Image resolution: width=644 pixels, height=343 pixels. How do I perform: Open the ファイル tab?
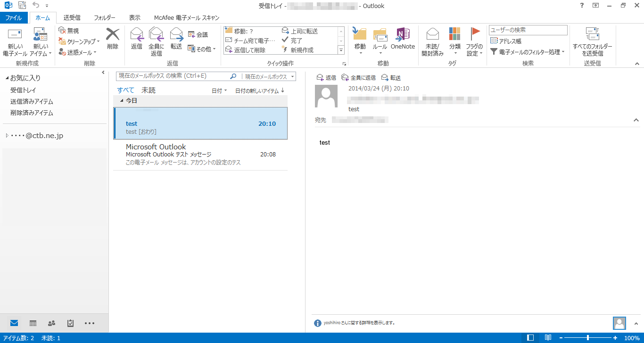[14, 18]
